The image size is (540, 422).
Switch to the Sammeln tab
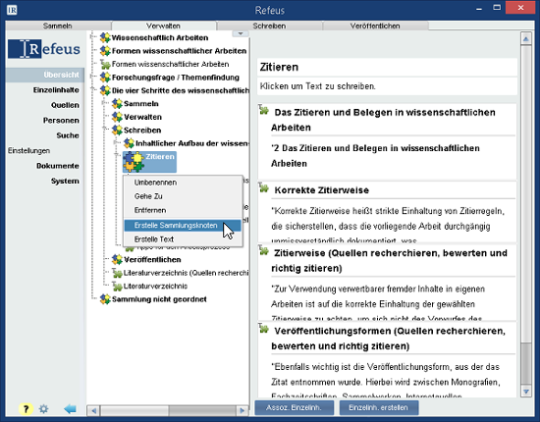[x=58, y=26]
